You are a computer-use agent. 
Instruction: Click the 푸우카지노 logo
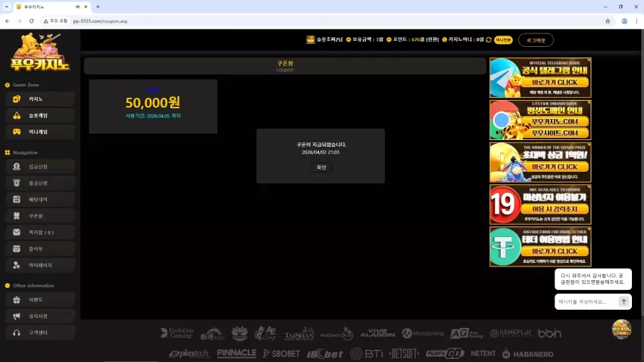coord(40,52)
